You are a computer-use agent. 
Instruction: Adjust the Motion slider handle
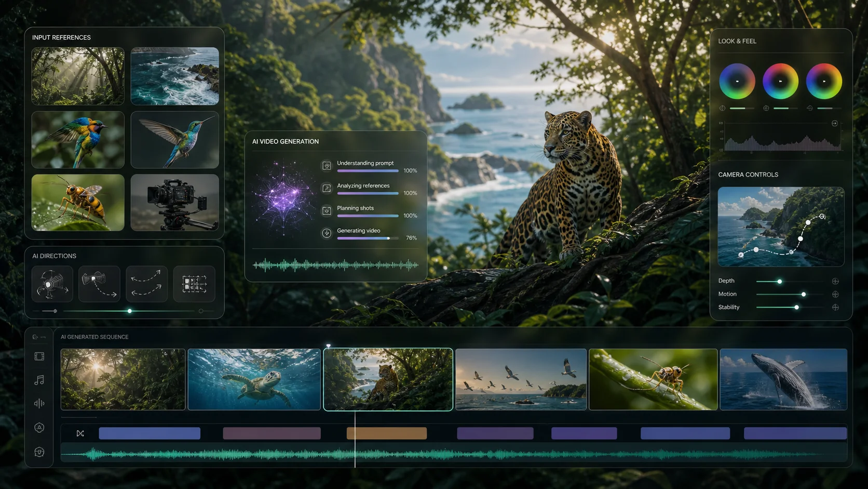pos(804,295)
